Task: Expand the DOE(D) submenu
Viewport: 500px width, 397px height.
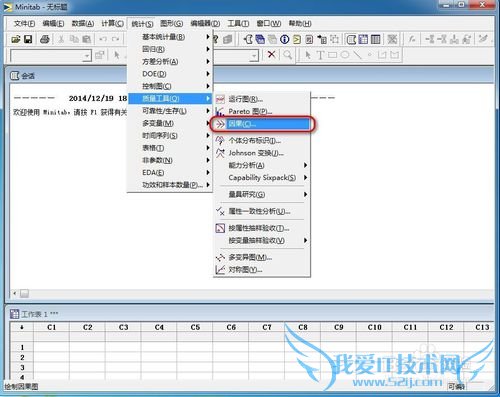Action: click(x=170, y=74)
